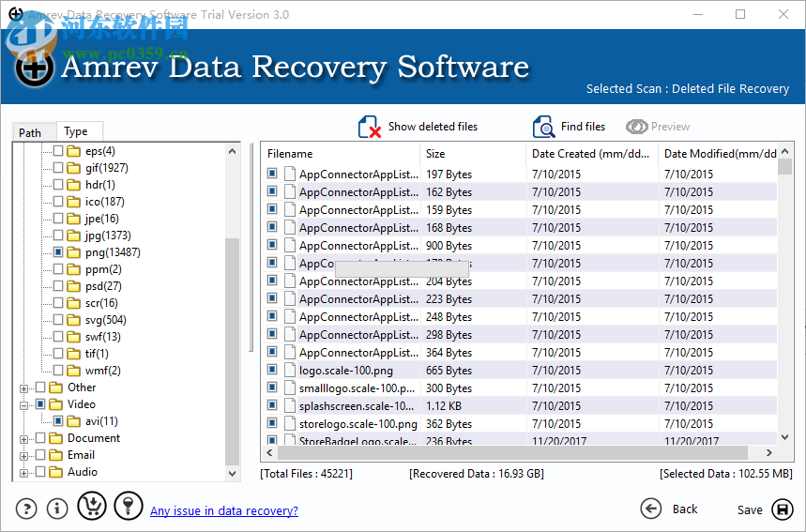The width and height of the screenshot is (806, 532).
Task: Click the gif(1927) folder icon
Action: click(x=74, y=168)
